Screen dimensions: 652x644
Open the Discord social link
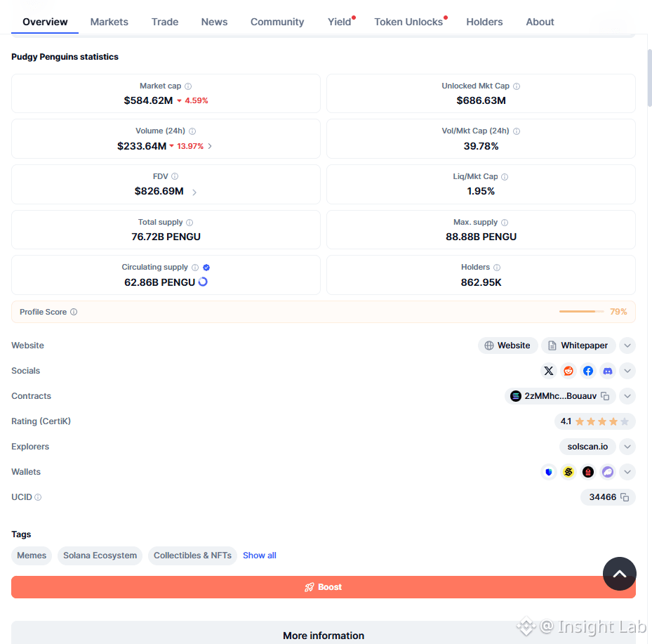608,371
